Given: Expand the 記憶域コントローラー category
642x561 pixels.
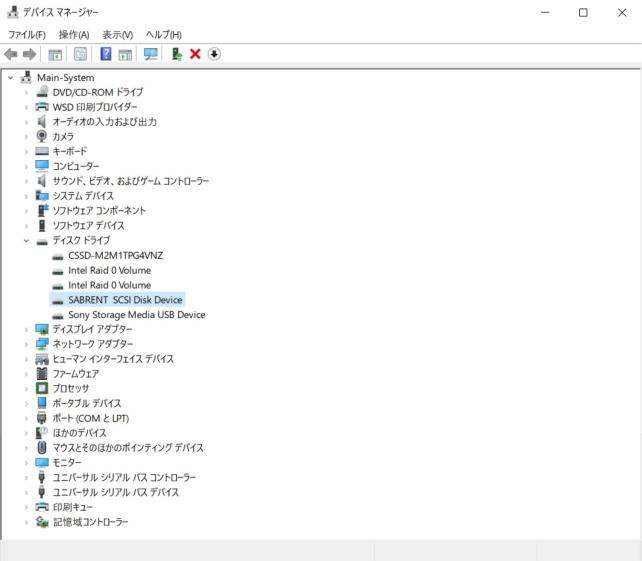Looking at the screenshot, I should click(26, 522).
